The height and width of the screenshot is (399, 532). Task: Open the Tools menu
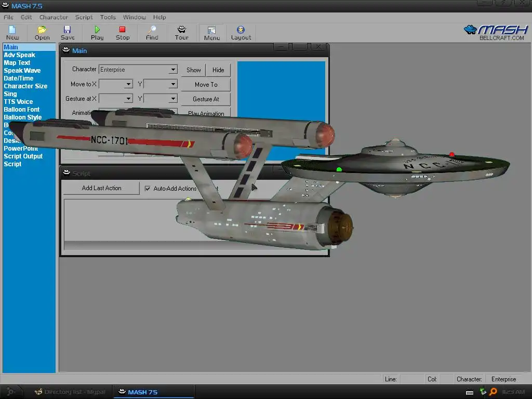[108, 17]
